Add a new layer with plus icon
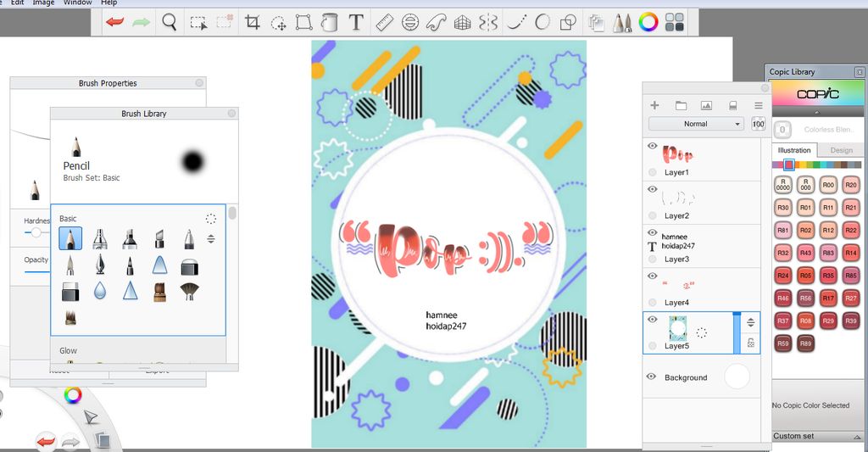The height and width of the screenshot is (452, 868). [x=654, y=105]
